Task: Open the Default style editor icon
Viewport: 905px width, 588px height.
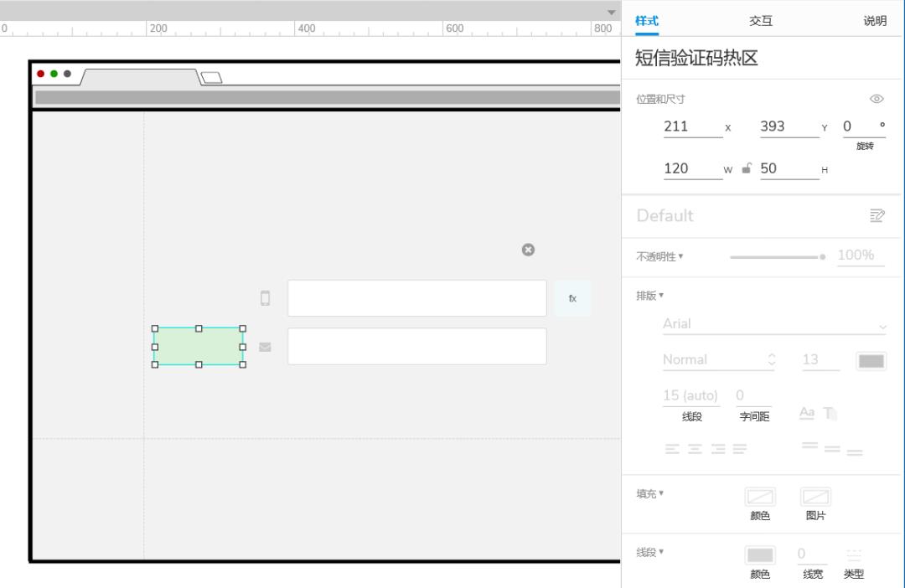Action: coord(877,215)
